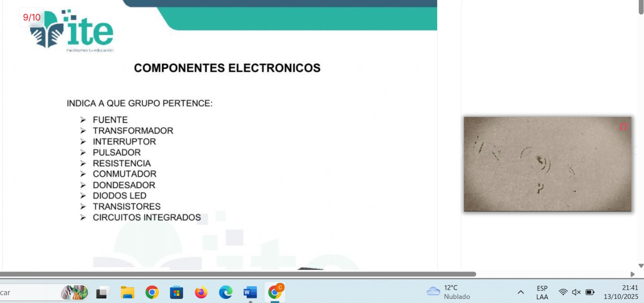Viewport: 644px width, 303px height.
Task: Launch Firefox from the taskbar
Action: [201, 293]
